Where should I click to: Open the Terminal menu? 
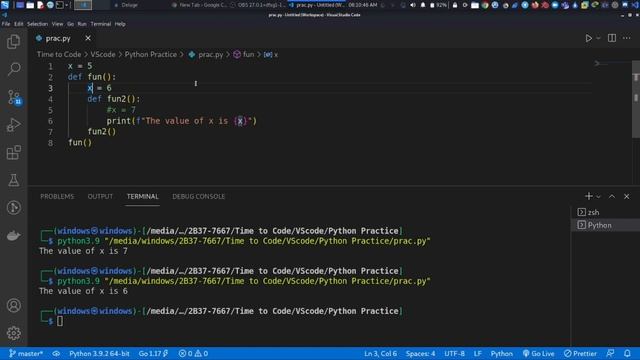point(101,24)
